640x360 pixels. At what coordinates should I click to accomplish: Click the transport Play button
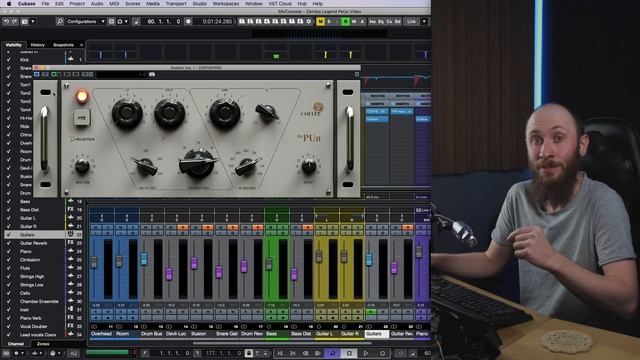(x=366, y=353)
